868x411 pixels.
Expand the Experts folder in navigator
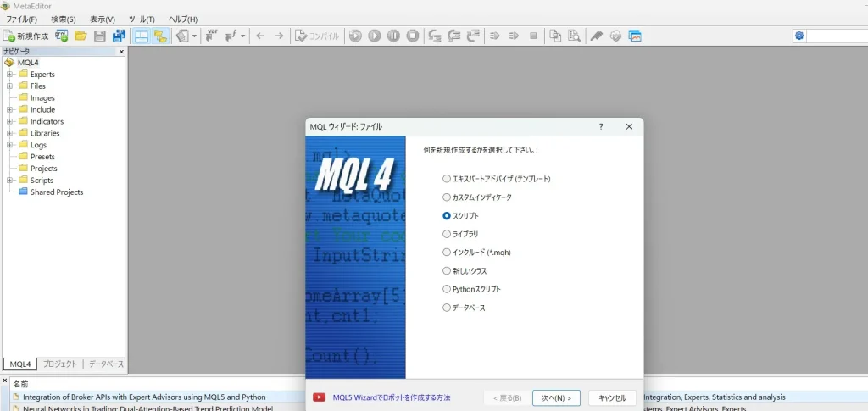[9, 74]
